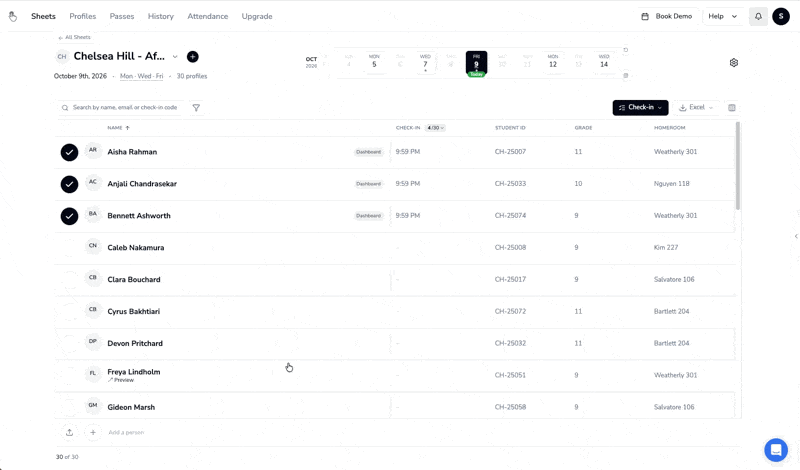The width and height of the screenshot is (800, 470).
Task: Expand the sheet title dropdown chevron
Action: click(x=175, y=57)
